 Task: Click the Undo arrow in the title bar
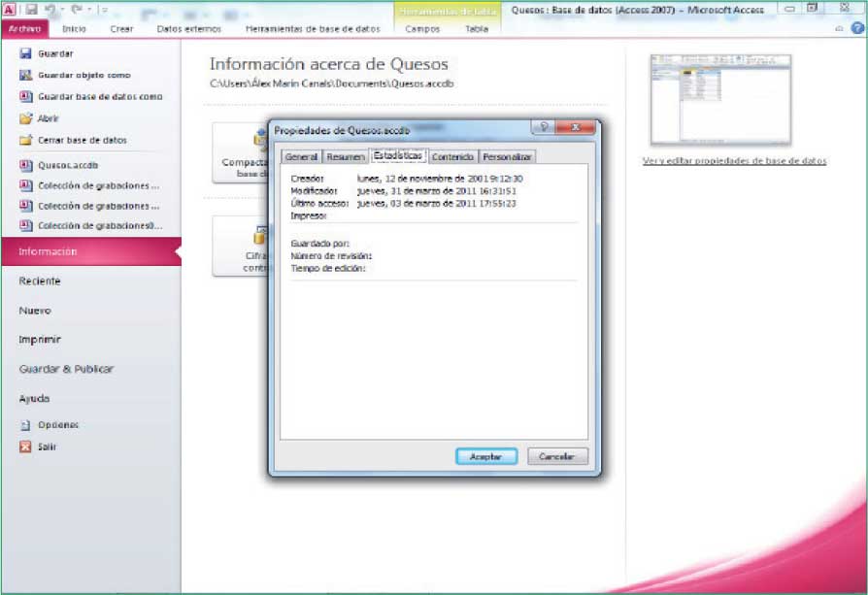tap(50, 10)
